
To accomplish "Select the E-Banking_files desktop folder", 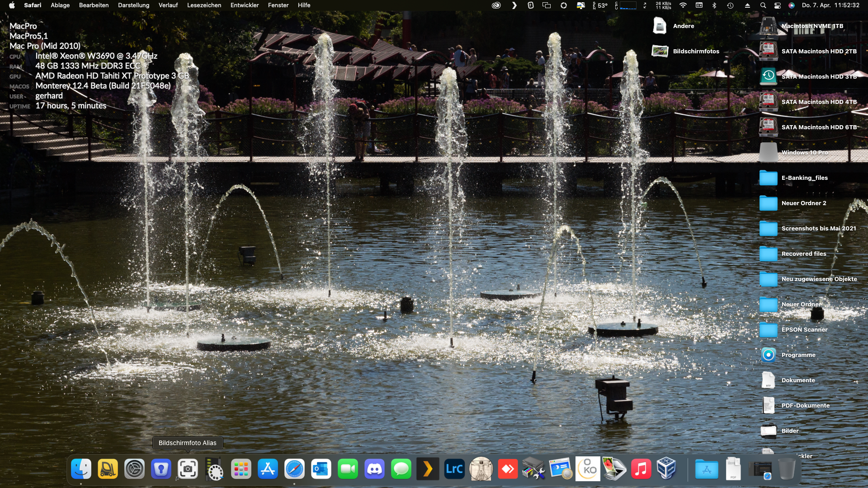I will (x=768, y=178).
